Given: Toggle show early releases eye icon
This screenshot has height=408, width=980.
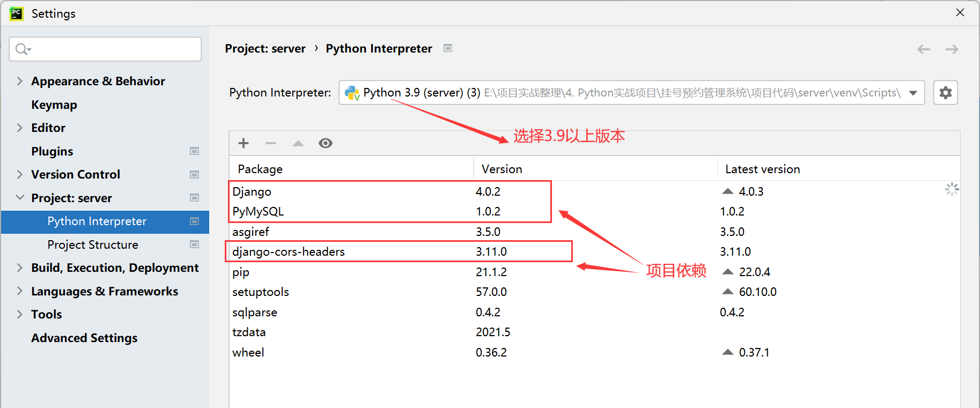Looking at the screenshot, I should coord(326,143).
